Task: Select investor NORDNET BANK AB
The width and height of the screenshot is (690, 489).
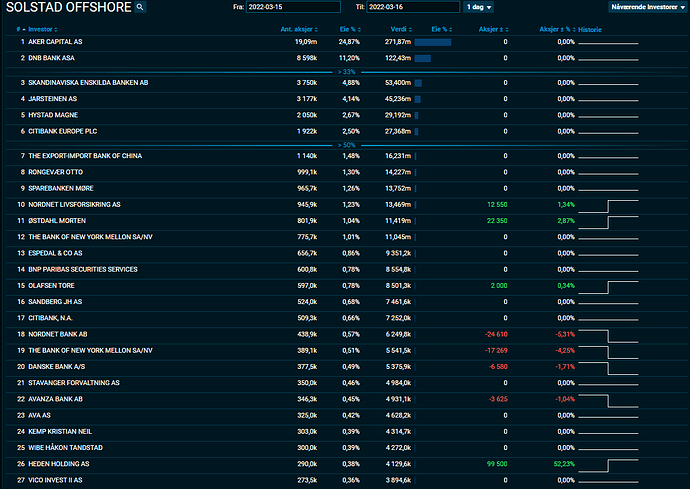Action: [x=58, y=335]
